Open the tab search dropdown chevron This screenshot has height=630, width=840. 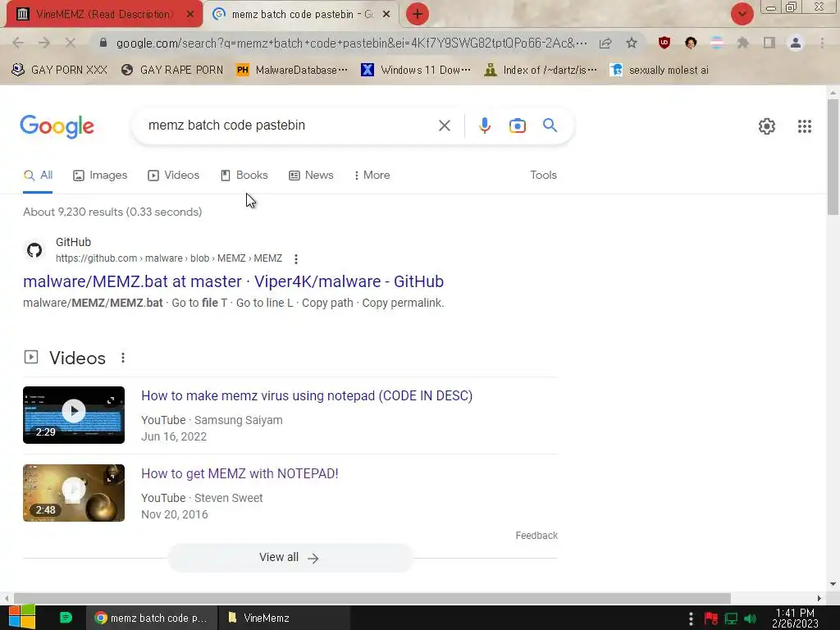click(x=742, y=14)
